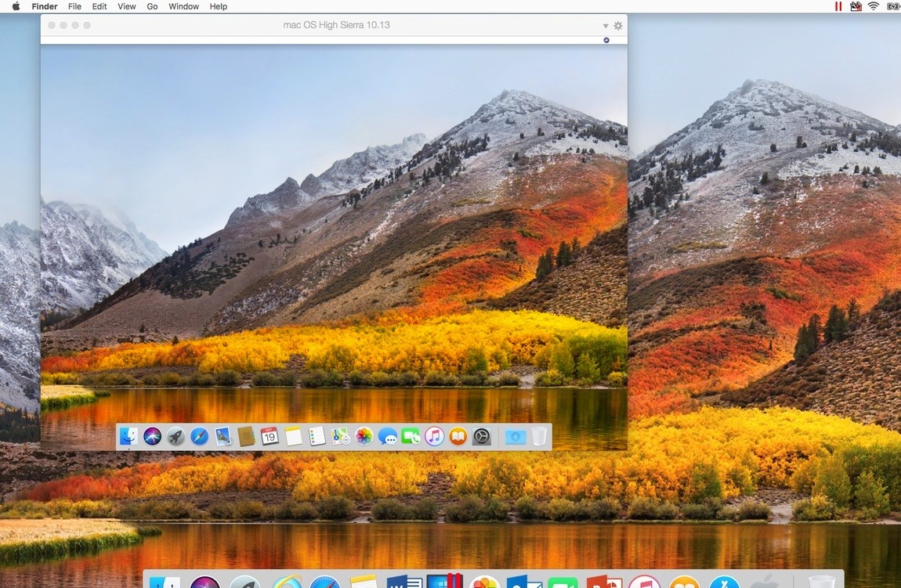
Task: Click the toolbox icon in the menu bar
Action: (x=856, y=6)
